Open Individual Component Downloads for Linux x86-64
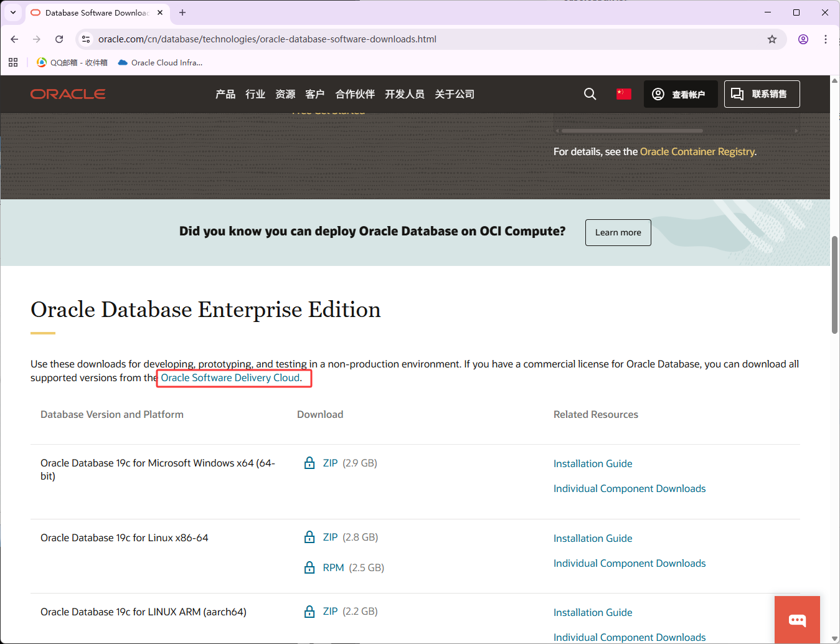Viewport: 840px width, 644px height. point(630,563)
